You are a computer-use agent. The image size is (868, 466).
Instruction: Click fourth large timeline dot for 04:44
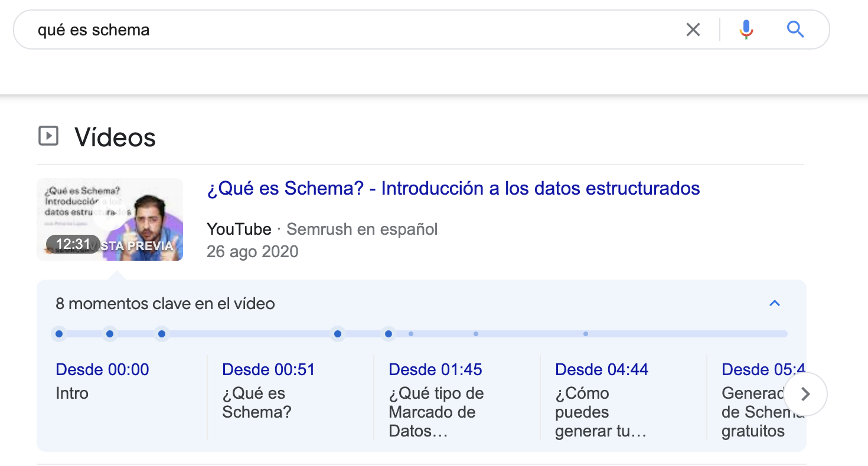pyautogui.click(x=338, y=334)
